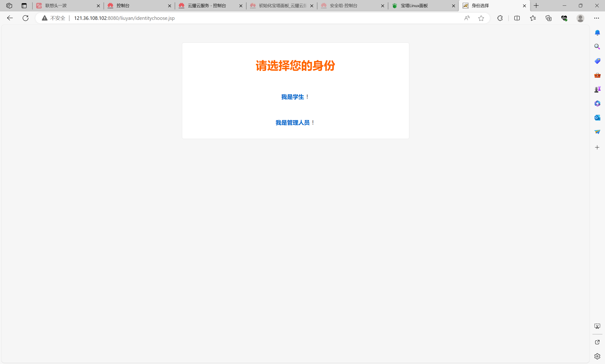
Task: Add page to favorites with star icon
Action: 481,18
